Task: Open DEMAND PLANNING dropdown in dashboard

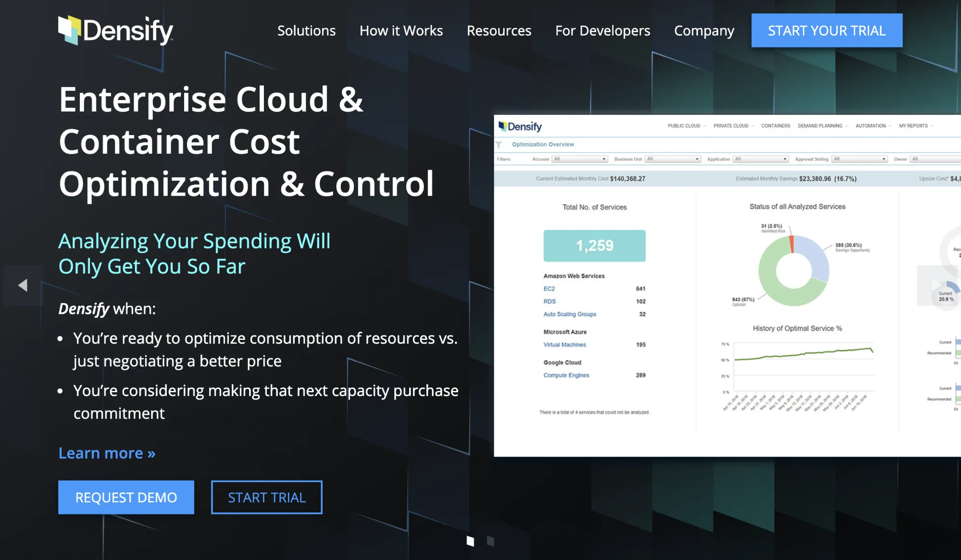Action: coord(823,126)
